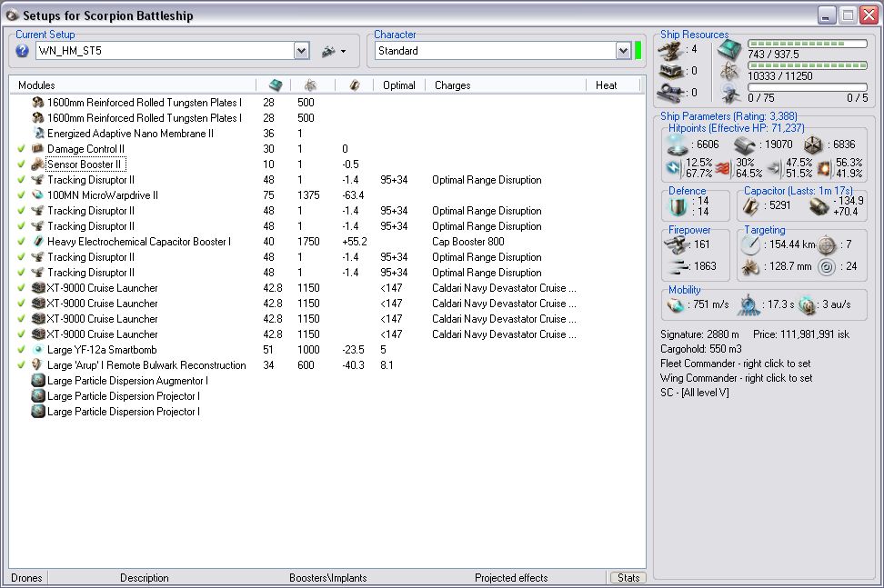
Task: Toggle the green character status indicator
Action: click(x=638, y=51)
